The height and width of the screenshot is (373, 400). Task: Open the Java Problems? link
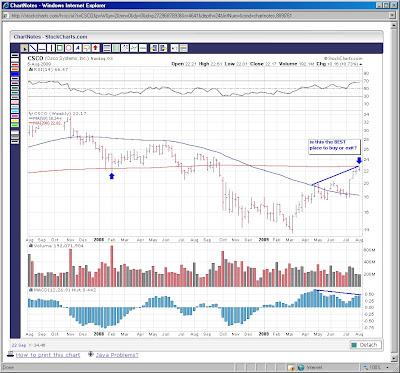(117, 355)
